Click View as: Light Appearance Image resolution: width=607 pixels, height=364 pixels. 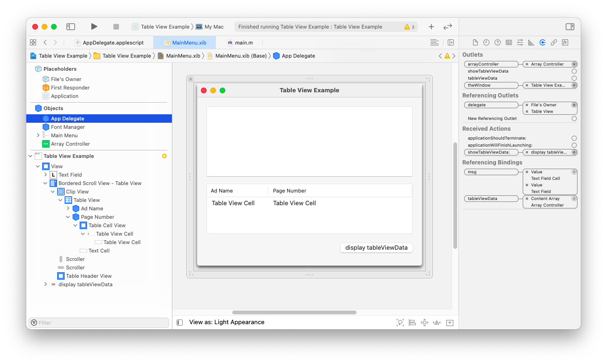click(227, 322)
